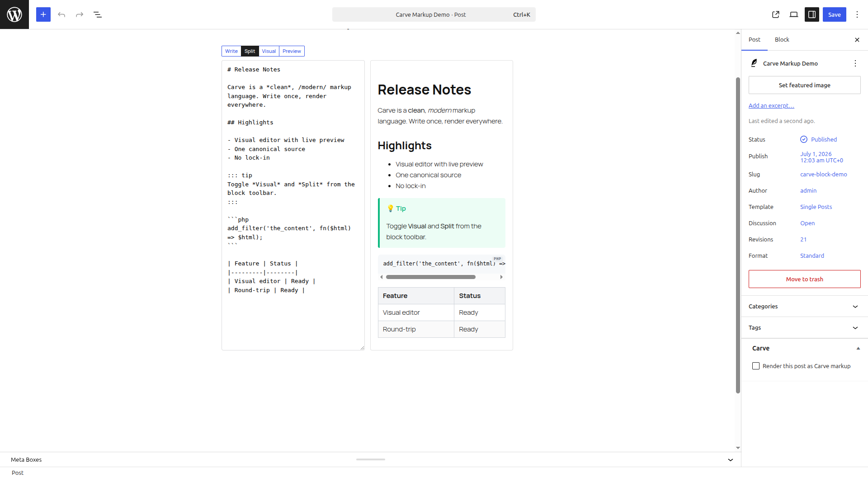868x478 pixels.
Task: Click the textarea resize corner handle
Action: point(362,348)
